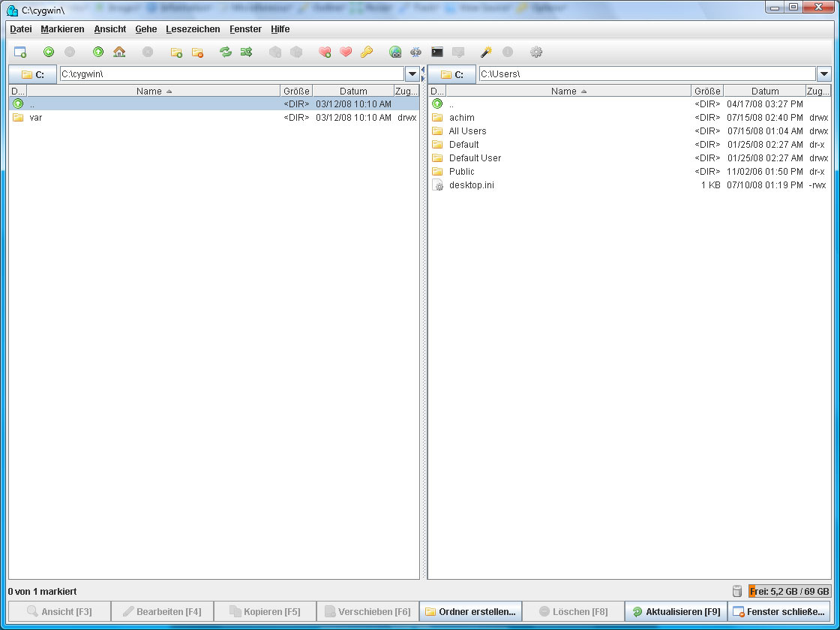Sort right panel by Größe column
The image size is (840, 630).
(707, 91)
